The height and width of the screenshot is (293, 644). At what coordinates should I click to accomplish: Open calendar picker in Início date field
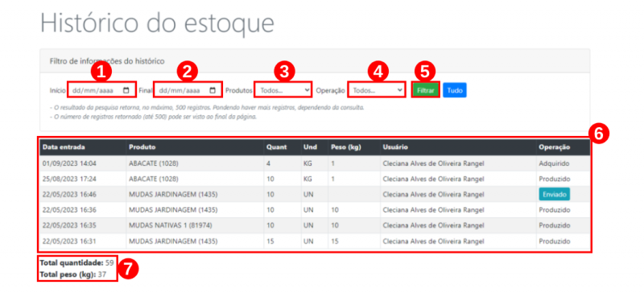[x=126, y=90]
